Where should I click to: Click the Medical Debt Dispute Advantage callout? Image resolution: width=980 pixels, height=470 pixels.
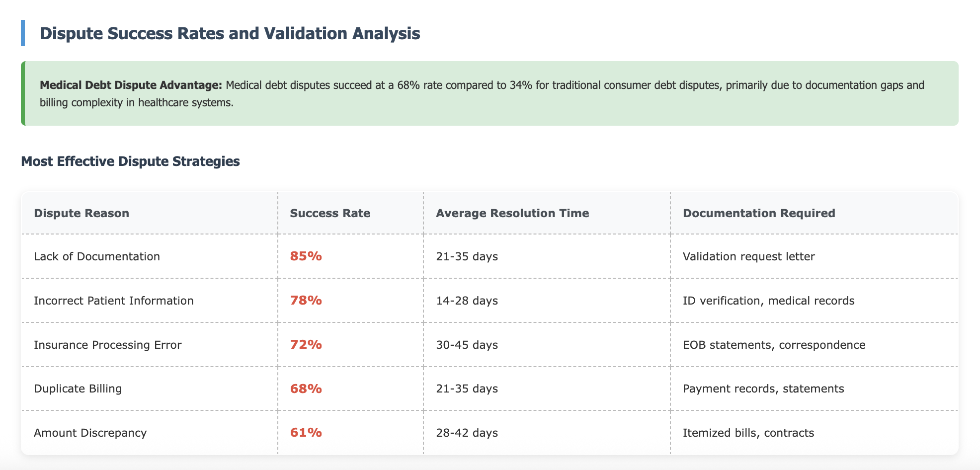(490, 93)
